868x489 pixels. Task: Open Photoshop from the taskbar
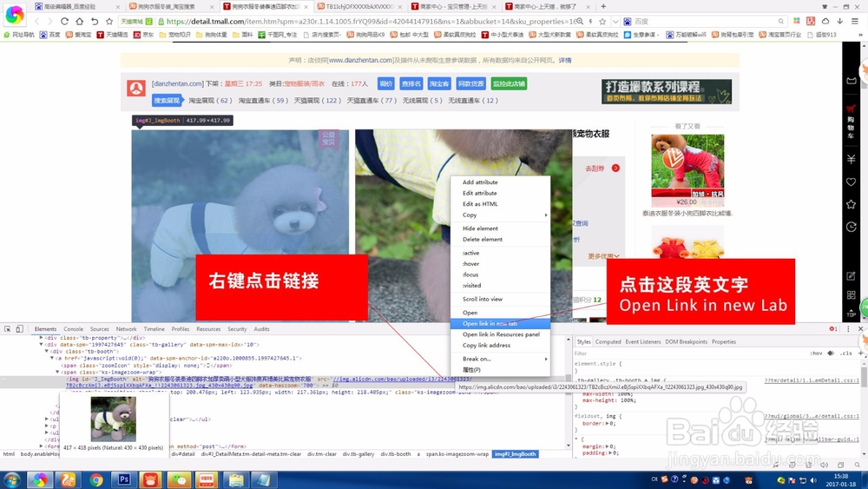(x=123, y=479)
